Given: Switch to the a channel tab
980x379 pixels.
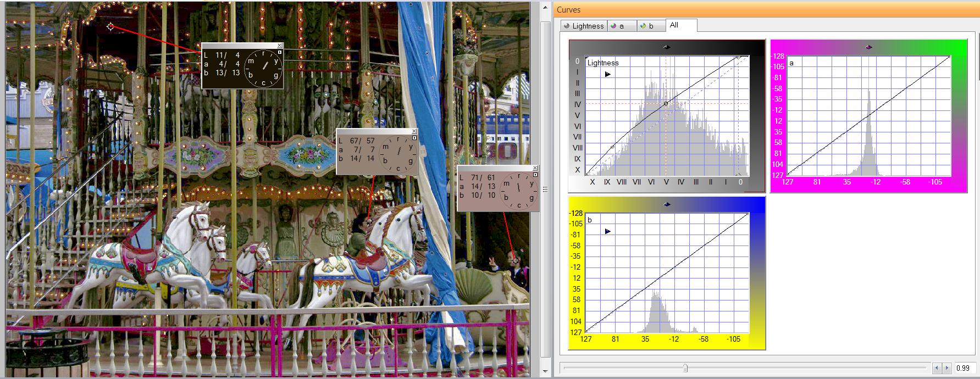Looking at the screenshot, I should click(622, 26).
